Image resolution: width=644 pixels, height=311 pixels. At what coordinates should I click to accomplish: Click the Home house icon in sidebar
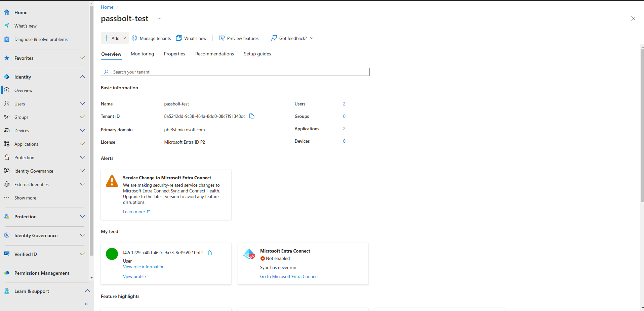click(x=7, y=12)
